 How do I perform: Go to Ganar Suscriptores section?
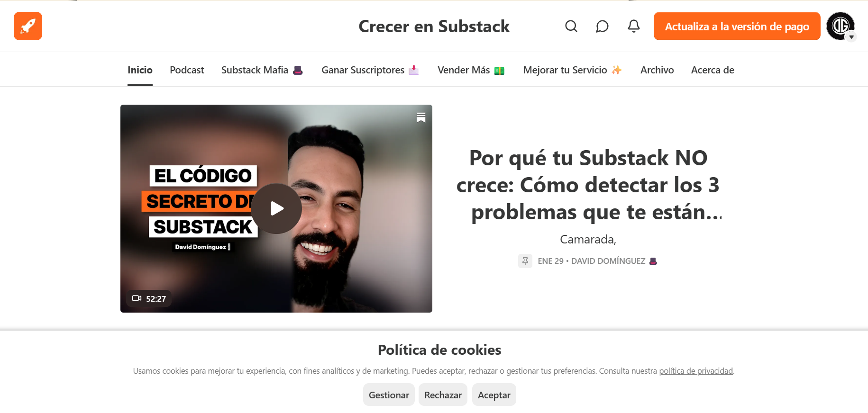(370, 70)
